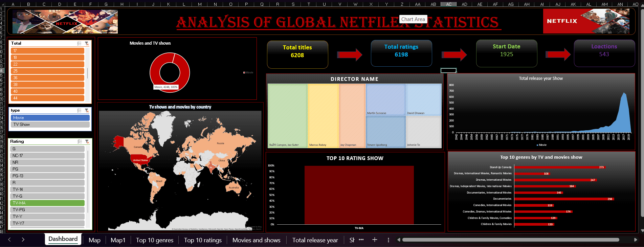The width and height of the screenshot is (644, 247).
Task: Show more sheet tabs ellipsis
Action: pos(361,240)
